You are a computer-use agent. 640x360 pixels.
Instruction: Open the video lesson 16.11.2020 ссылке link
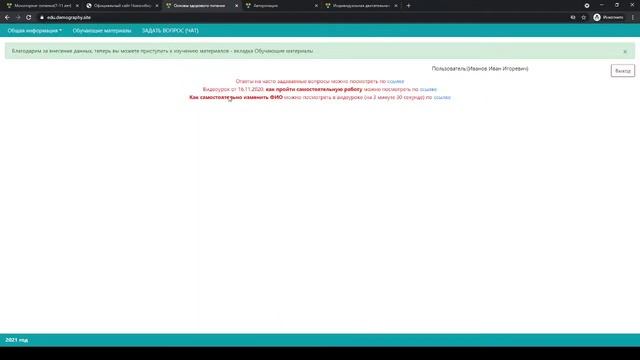click(428, 89)
